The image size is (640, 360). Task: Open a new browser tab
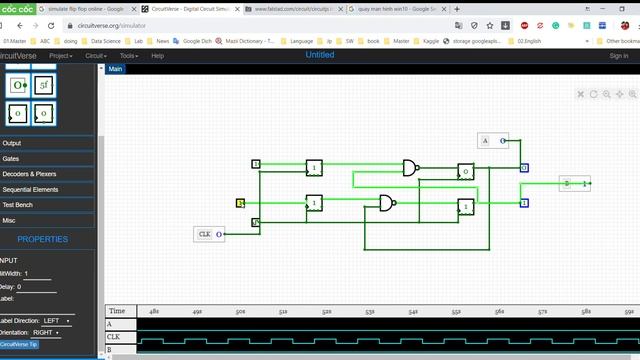[x=457, y=9]
